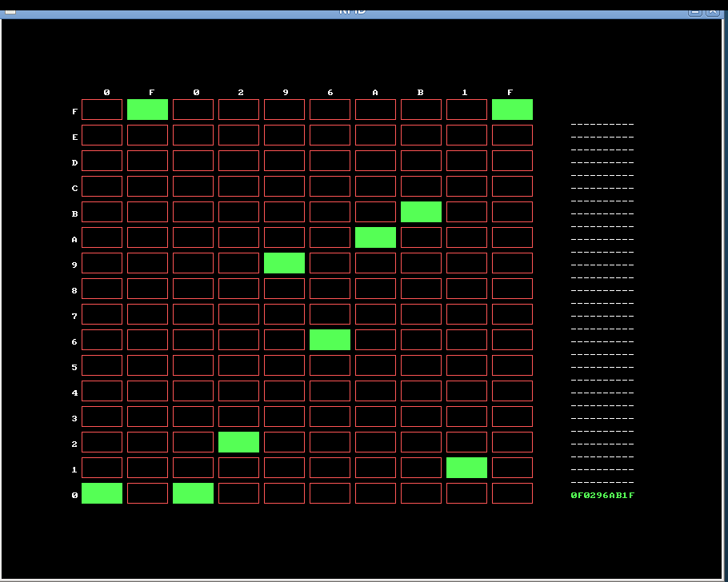Toggle the cell at row B, column A
The width and height of the screenshot is (728, 582).
[376, 212]
